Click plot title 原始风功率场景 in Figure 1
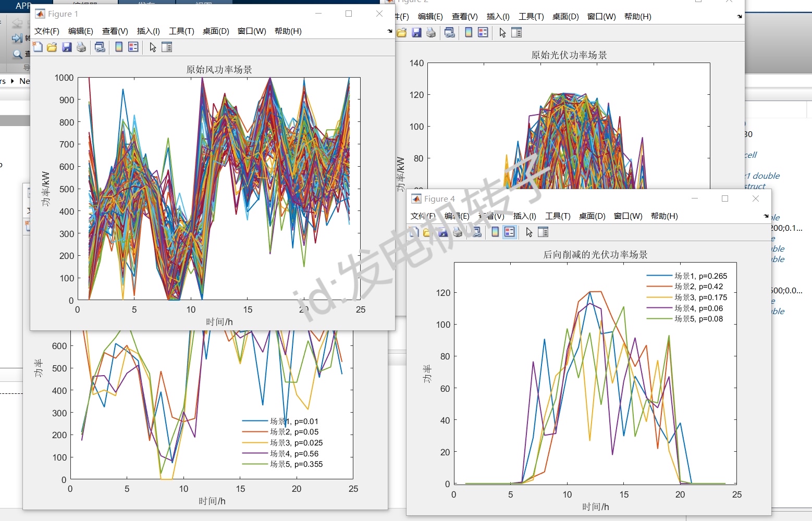This screenshot has width=812, height=521. point(219,70)
